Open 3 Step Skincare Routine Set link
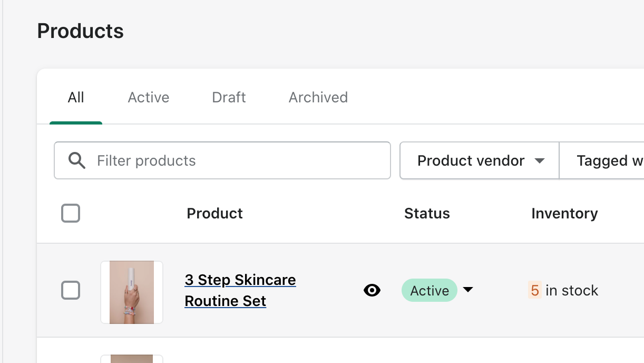The height and width of the screenshot is (363, 644). tap(240, 290)
